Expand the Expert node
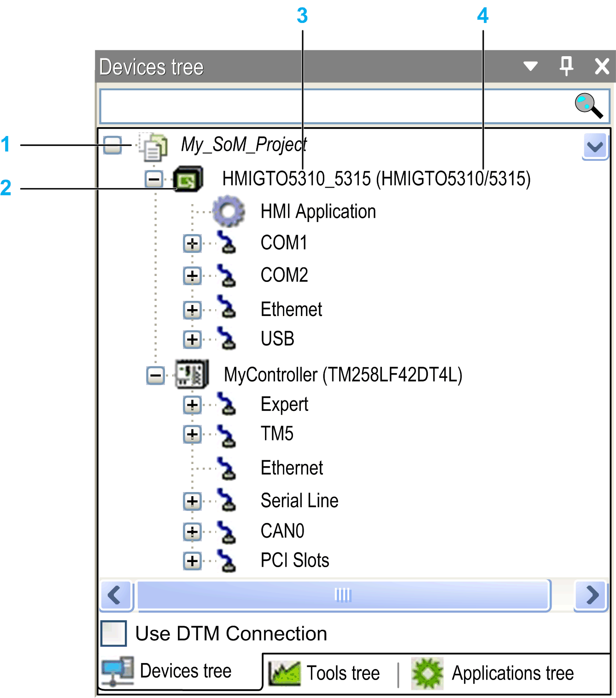The width and height of the screenshot is (616, 698). pyautogui.click(x=192, y=405)
